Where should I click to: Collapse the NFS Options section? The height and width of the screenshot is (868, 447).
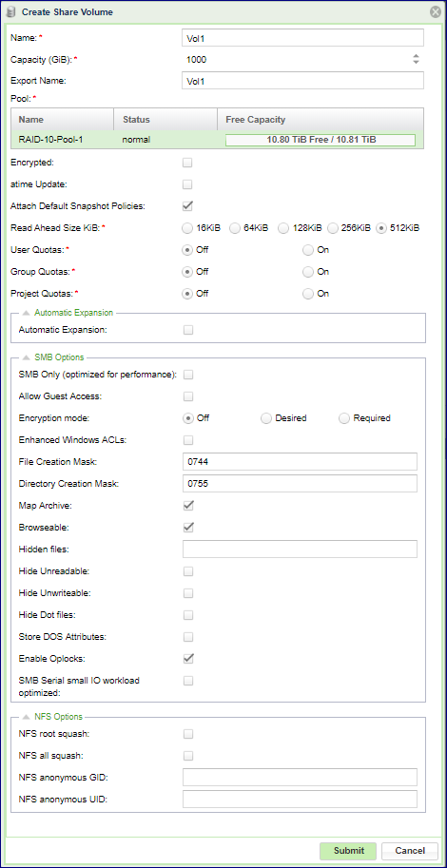click(26, 717)
